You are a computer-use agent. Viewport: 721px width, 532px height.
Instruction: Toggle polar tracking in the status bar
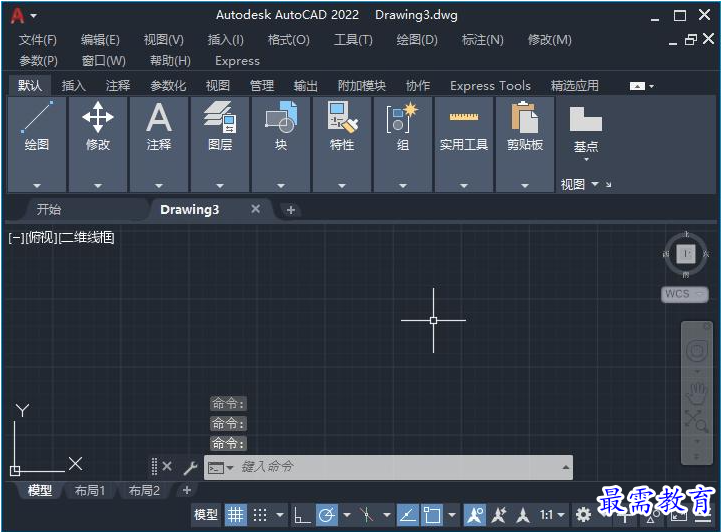pyautogui.click(x=327, y=515)
